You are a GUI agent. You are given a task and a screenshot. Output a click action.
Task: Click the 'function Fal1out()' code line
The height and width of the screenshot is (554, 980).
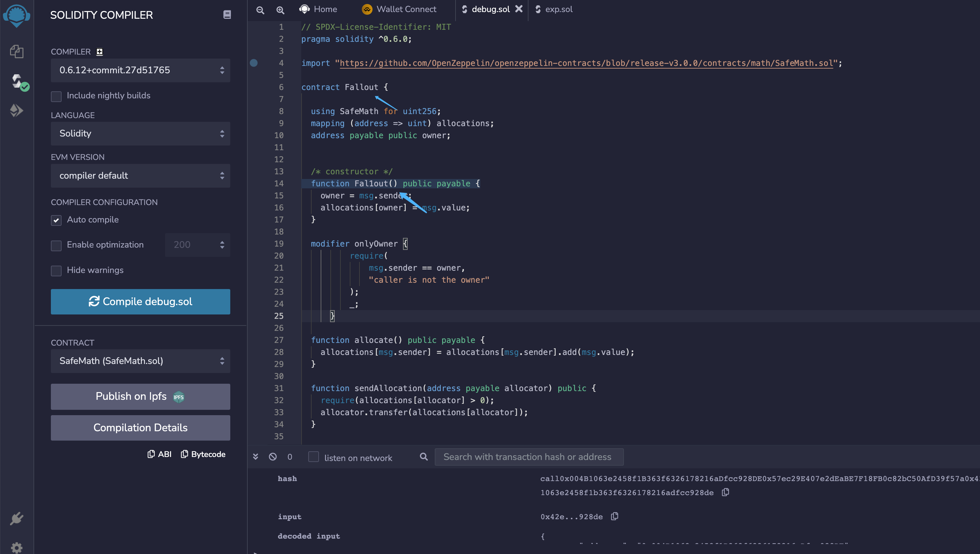(x=395, y=183)
